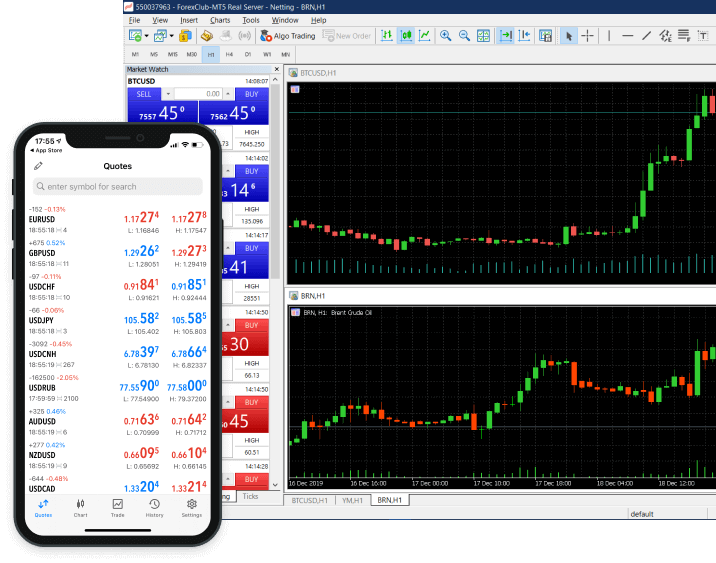The width and height of the screenshot is (716, 563).
Task: Close the Market Watch panel
Action: point(276,69)
